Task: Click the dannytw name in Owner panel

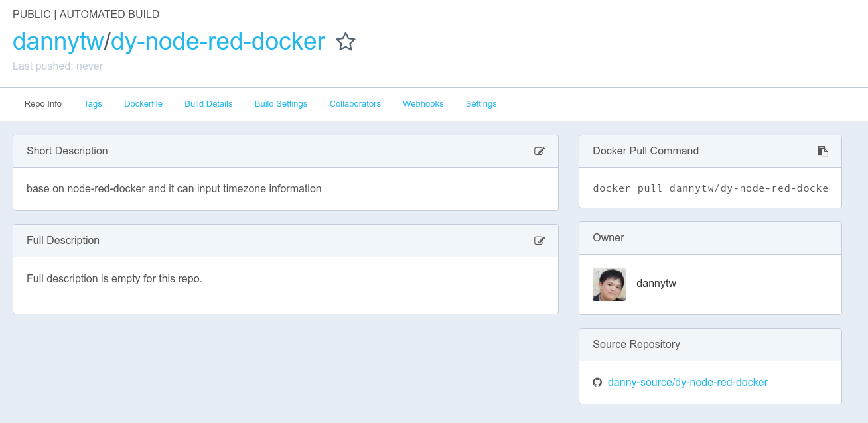Action: (656, 284)
